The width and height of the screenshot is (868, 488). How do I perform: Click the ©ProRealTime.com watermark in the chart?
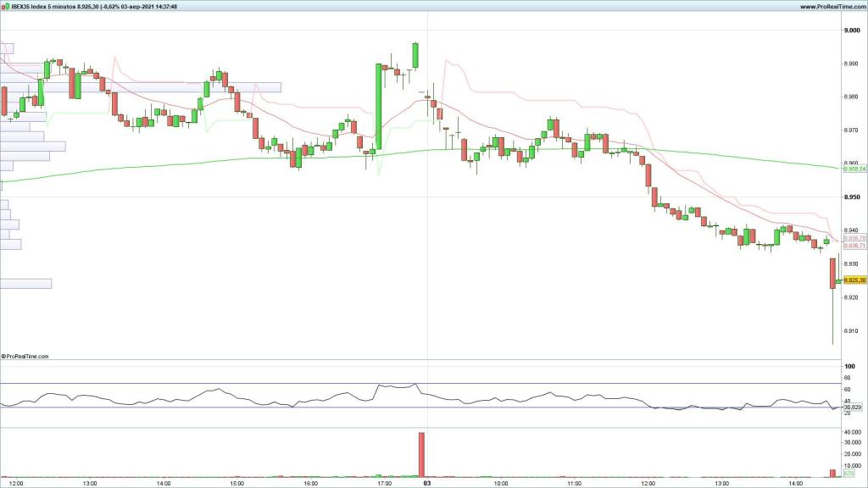[25, 356]
